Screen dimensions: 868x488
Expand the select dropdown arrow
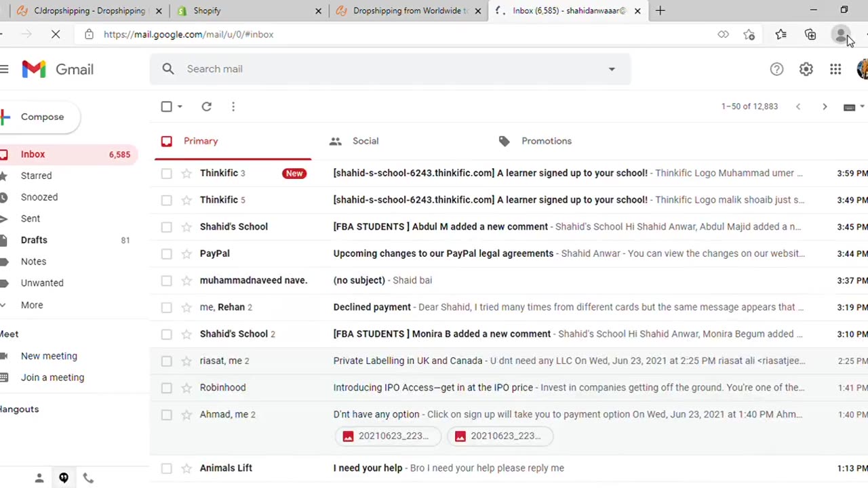180,106
